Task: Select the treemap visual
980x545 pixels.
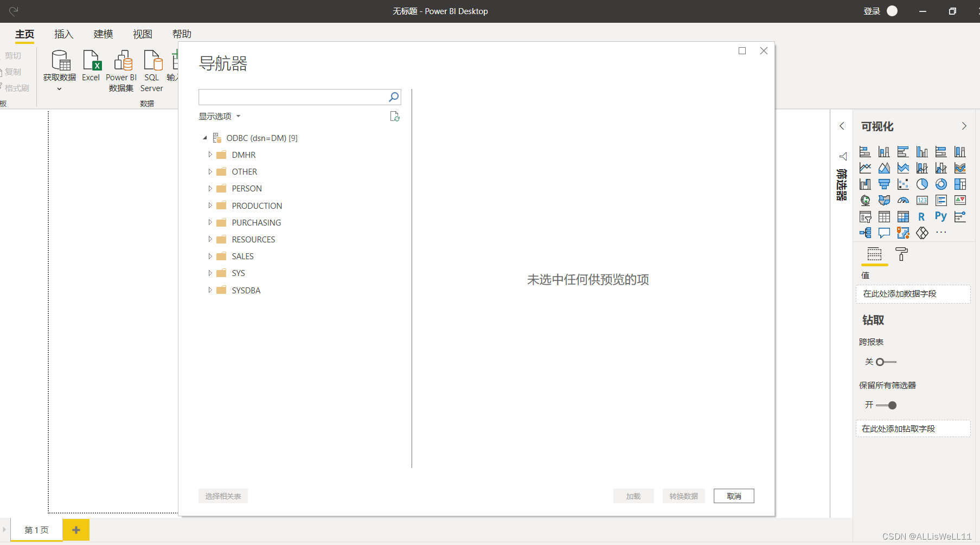Action: [x=960, y=184]
